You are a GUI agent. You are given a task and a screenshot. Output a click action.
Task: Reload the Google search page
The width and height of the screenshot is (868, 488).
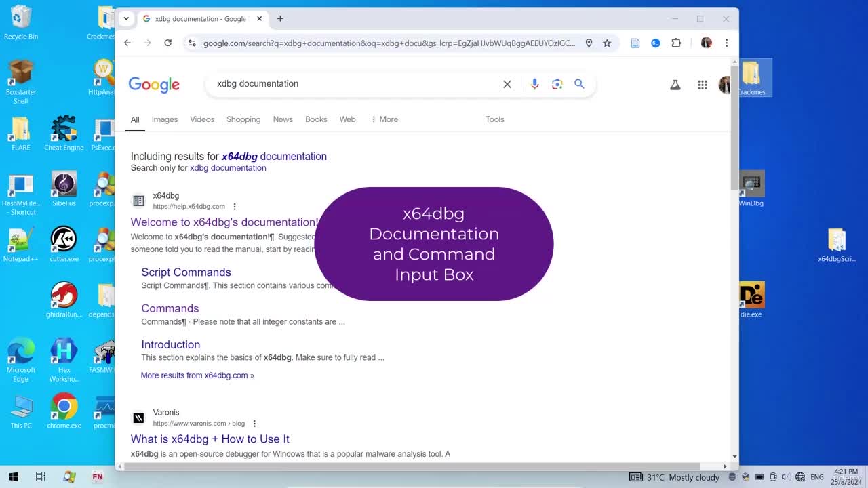click(167, 43)
